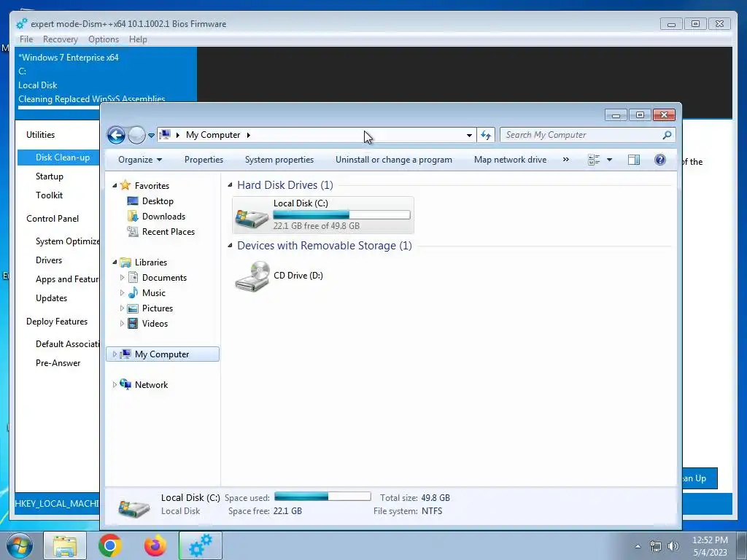
Task: Select My Computer in navigation tree
Action: pos(162,354)
